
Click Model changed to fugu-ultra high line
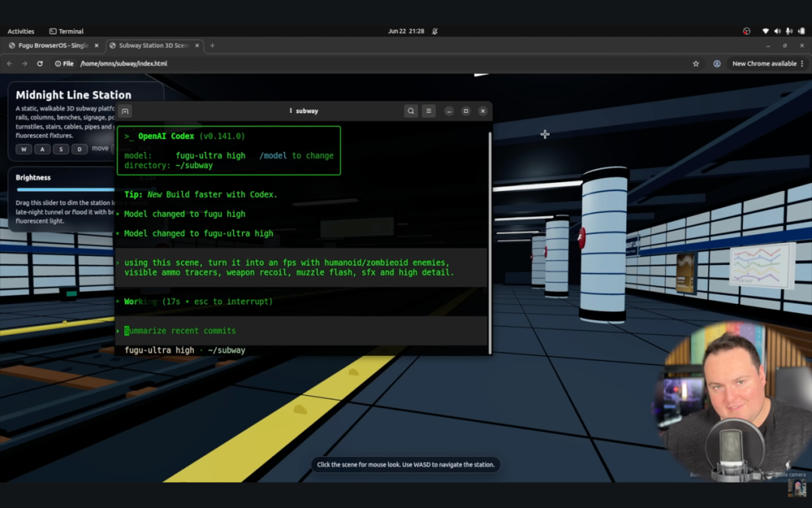(198, 233)
